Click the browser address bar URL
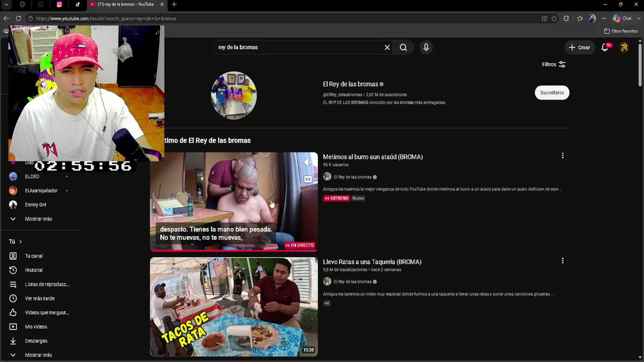The height and width of the screenshot is (362, 644). point(106,19)
